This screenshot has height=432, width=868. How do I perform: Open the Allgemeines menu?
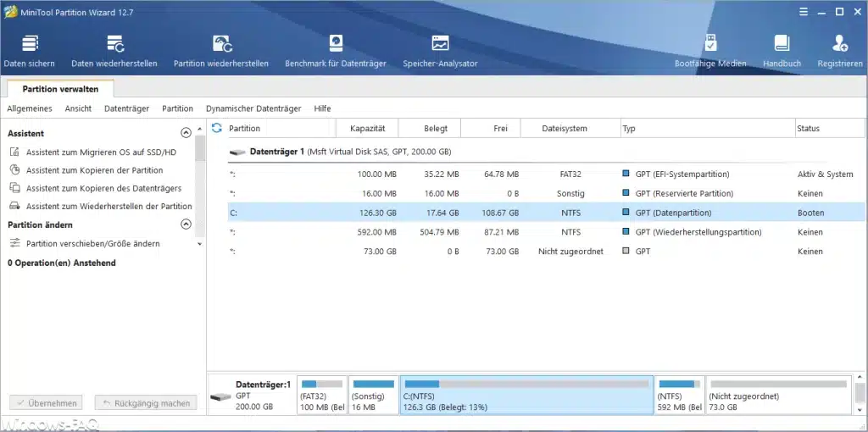(x=30, y=108)
